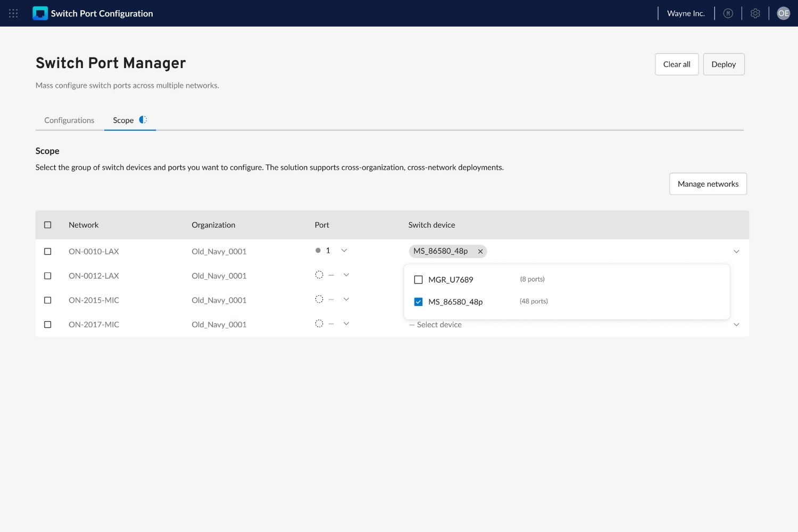Collapse switch device dropdown for ON-0010-LAX

tap(737, 252)
